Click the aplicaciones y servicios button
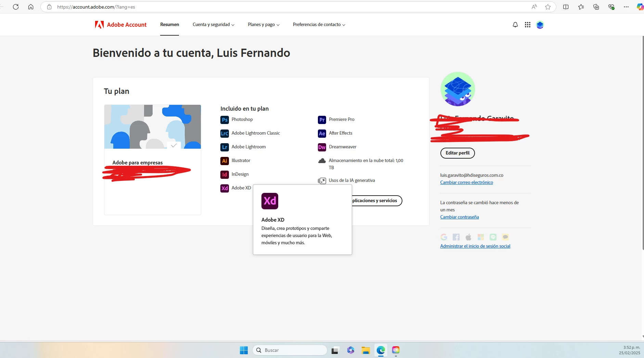Viewport: 644px width, 358px height. pyautogui.click(x=377, y=201)
